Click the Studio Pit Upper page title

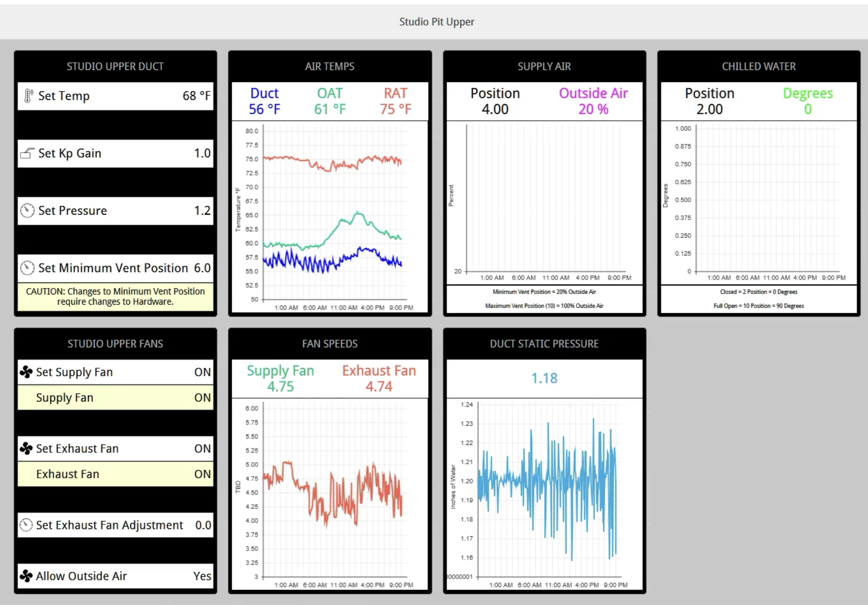(x=437, y=22)
